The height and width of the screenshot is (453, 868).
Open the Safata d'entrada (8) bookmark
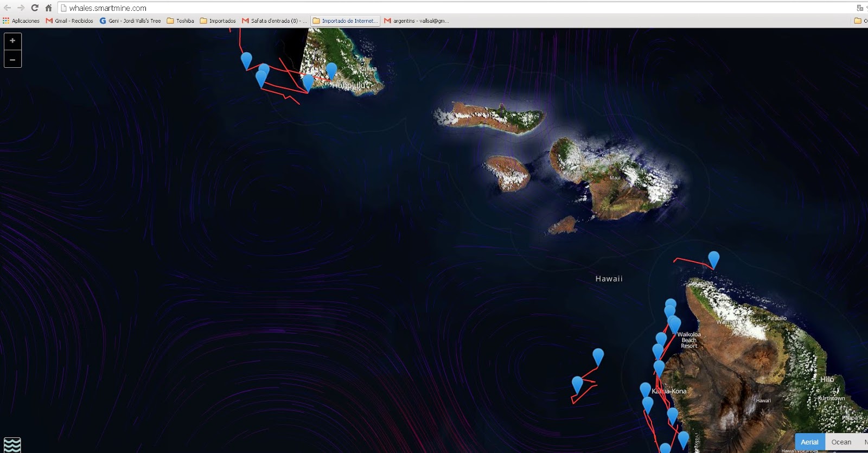(x=275, y=21)
